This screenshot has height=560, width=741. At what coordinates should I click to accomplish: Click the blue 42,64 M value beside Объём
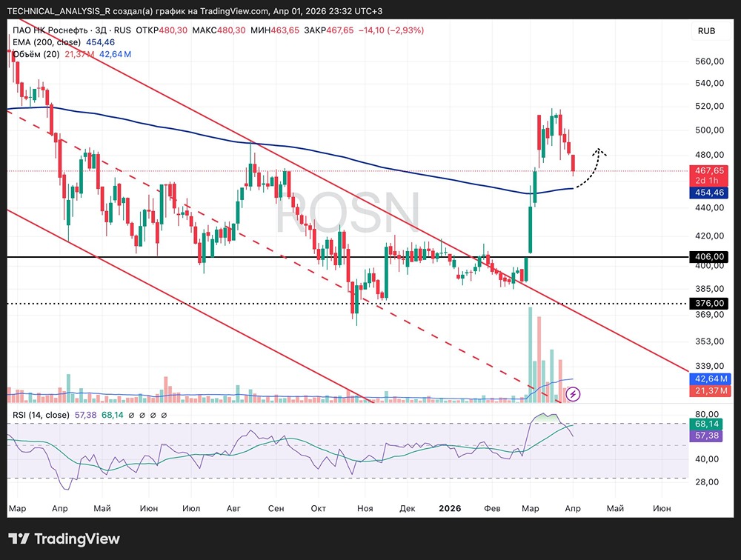(115, 54)
